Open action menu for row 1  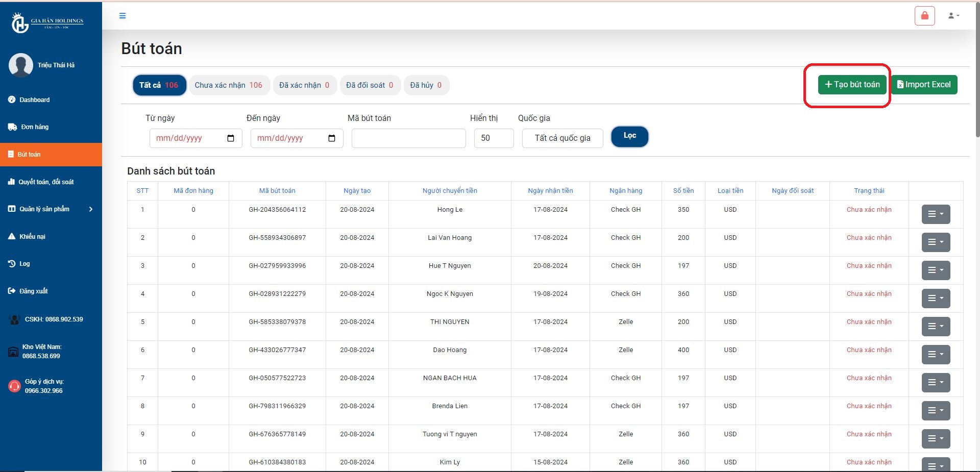tap(936, 214)
